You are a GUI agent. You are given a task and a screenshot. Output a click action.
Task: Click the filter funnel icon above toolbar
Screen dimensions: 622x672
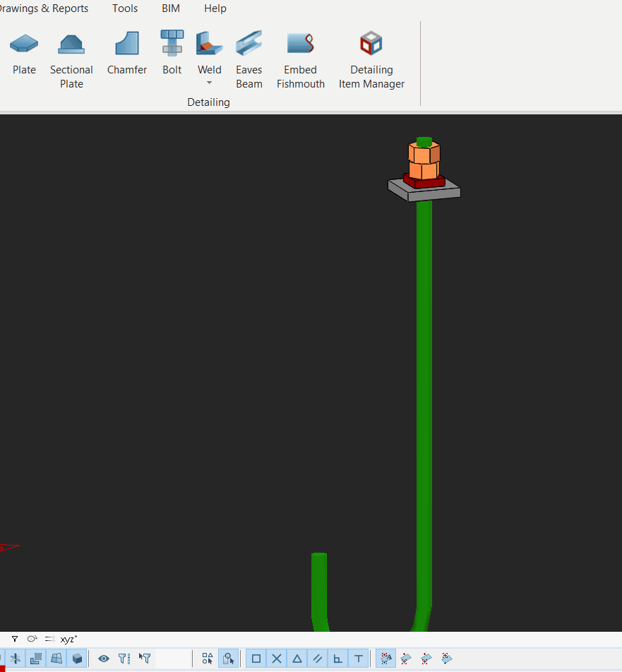pyautogui.click(x=15, y=639)
